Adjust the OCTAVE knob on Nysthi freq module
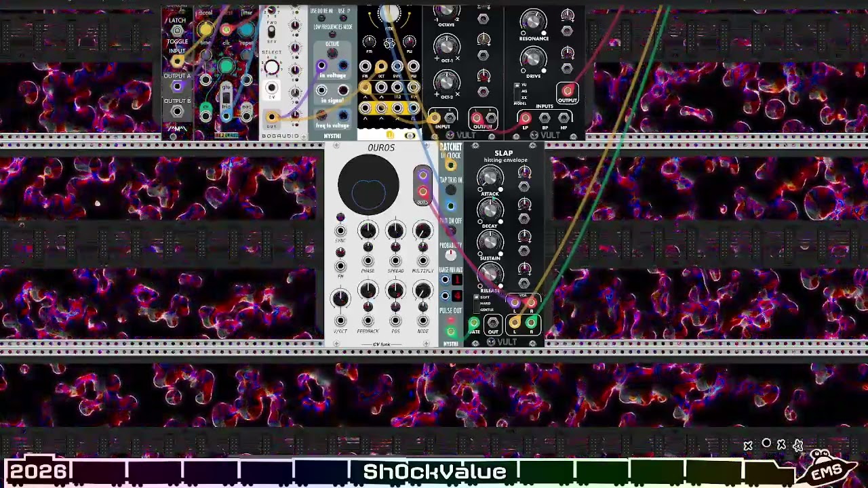This screenshot has height=488, width=868. click(x=332, y=54)
